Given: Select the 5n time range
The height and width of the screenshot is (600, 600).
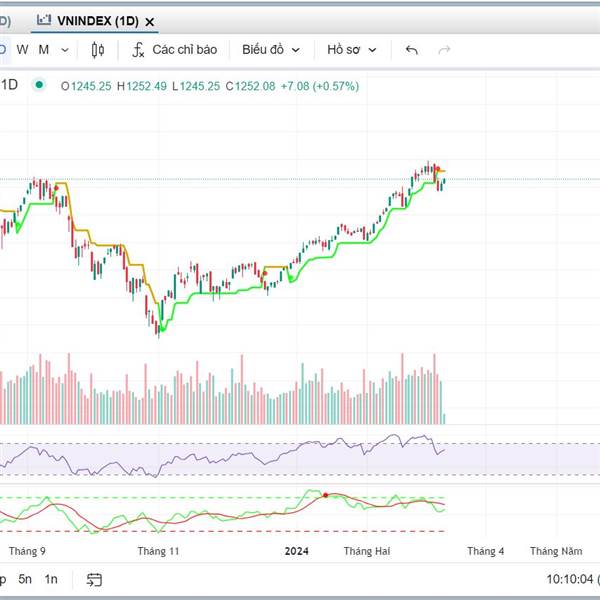Looking at the screenshot, I should tap(25, 579).
